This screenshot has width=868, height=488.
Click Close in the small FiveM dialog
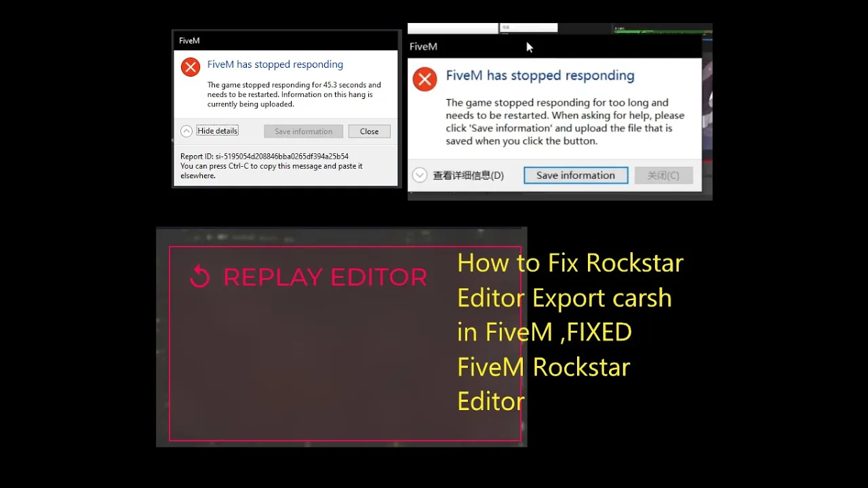369,131
